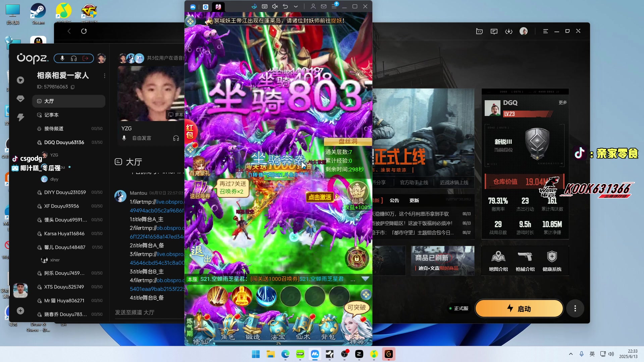Viewport: 644px width, 362px height.
Task: Switch to 公告 news tab
Action: tap(394, 200)
